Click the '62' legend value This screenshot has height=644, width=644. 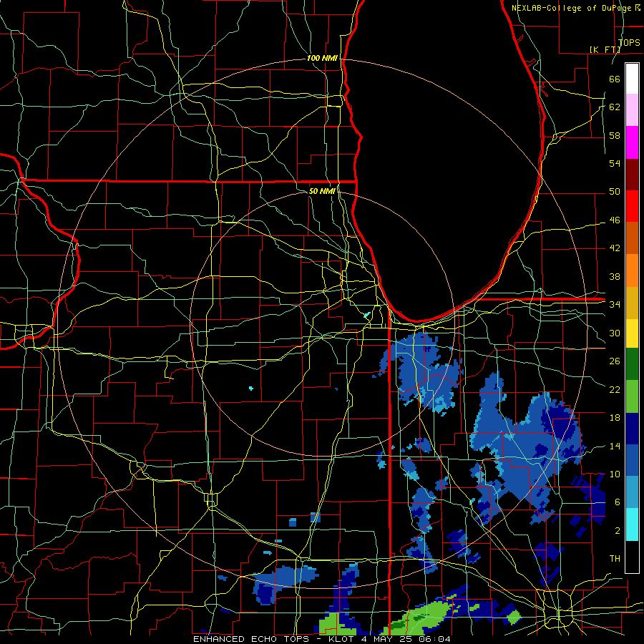(x=615, y=107)
